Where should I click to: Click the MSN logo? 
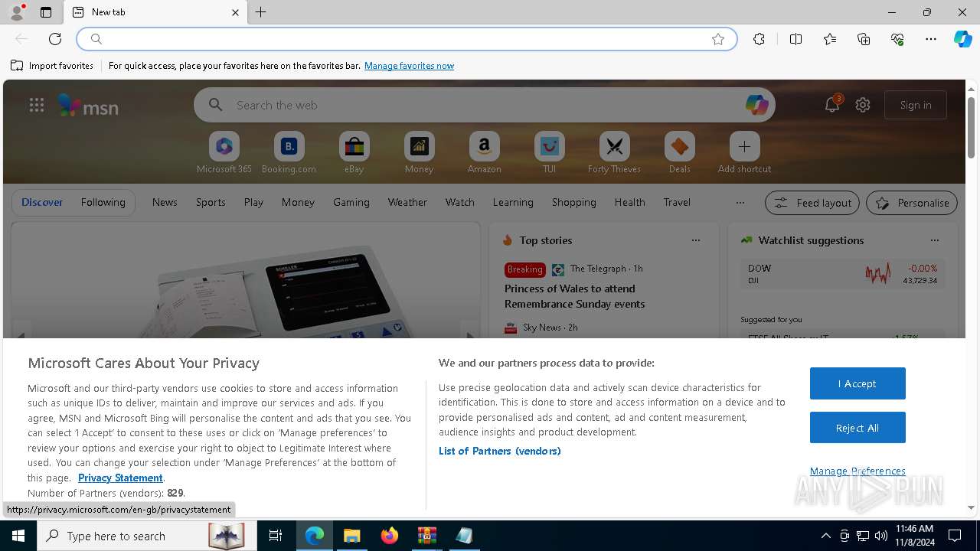click(88, 106)
